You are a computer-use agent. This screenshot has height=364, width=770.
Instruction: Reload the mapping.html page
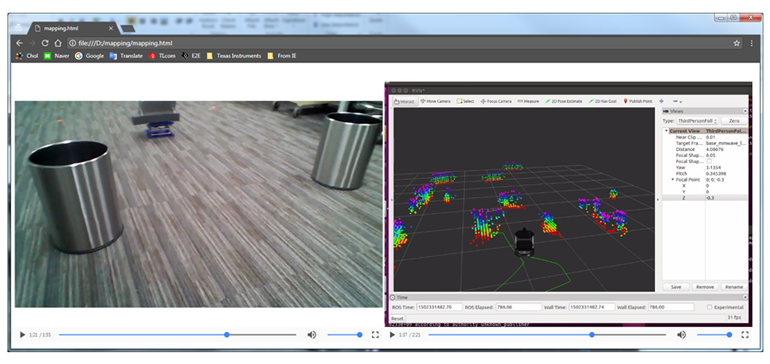[x=45, y=43]
